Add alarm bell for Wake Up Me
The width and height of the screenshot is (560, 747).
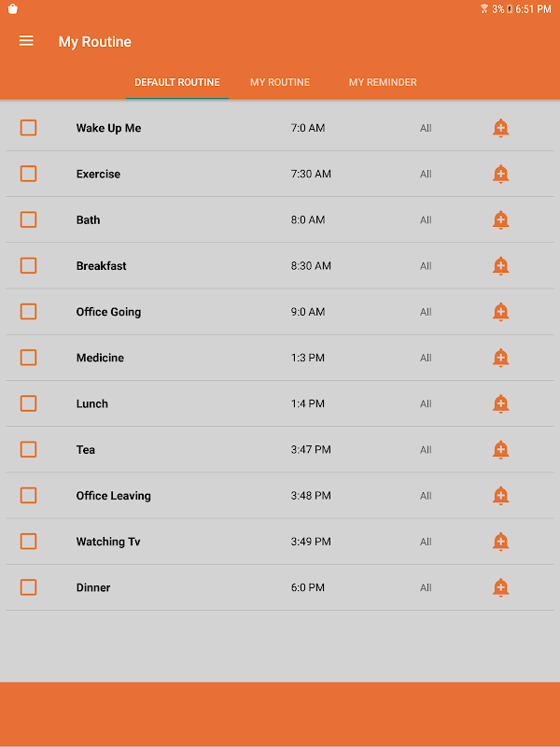(x=500, y=128)
